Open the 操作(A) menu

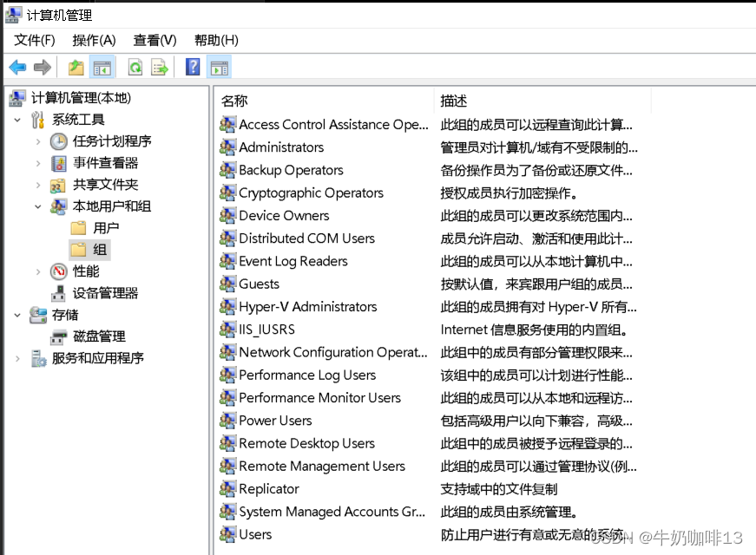94,41
